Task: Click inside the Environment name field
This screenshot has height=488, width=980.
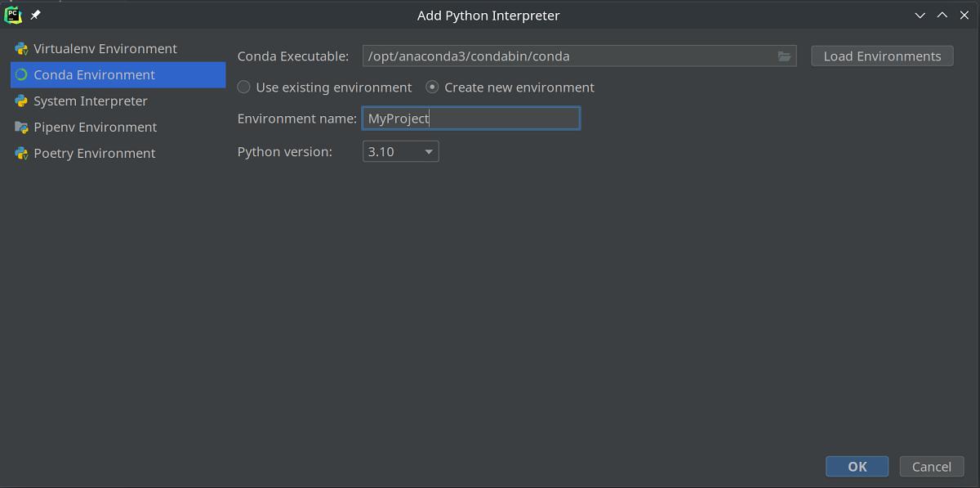Action: tap(471, 118)
